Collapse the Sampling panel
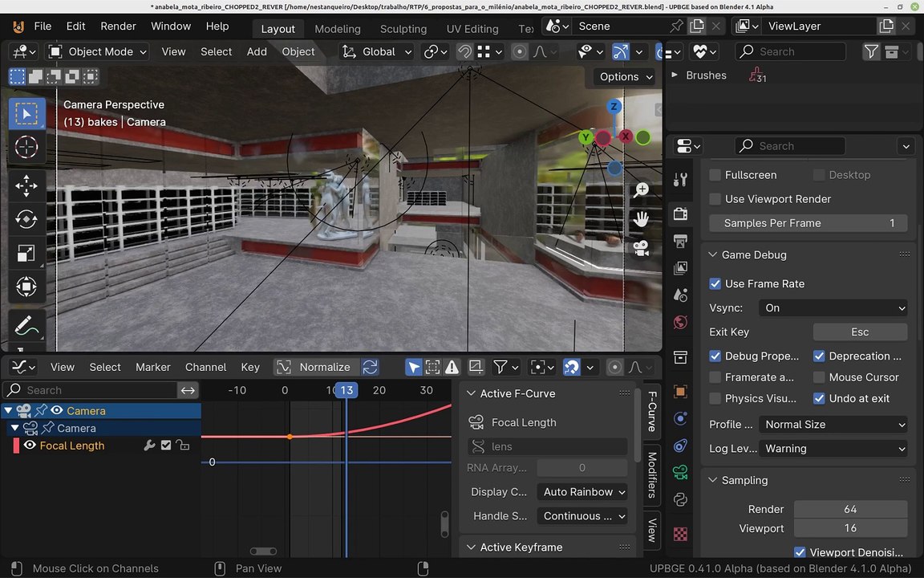 coord(713,480)
